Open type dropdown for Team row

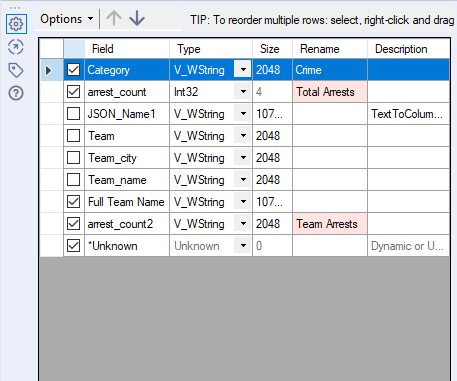(x=243, y=136)
